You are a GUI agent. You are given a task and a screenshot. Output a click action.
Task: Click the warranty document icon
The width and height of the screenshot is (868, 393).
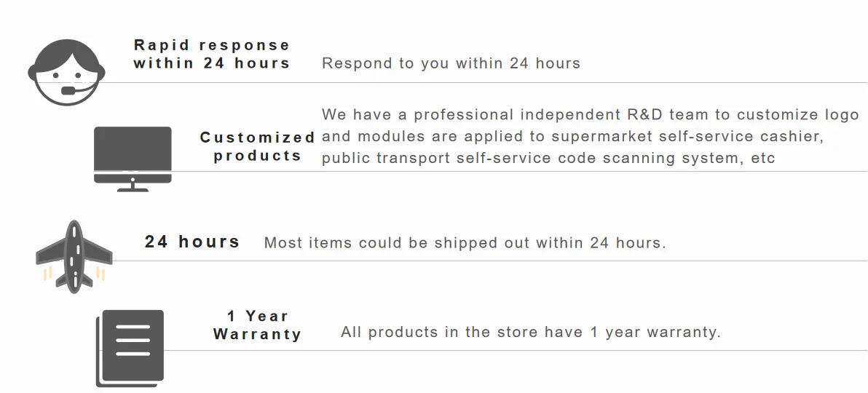131,347
